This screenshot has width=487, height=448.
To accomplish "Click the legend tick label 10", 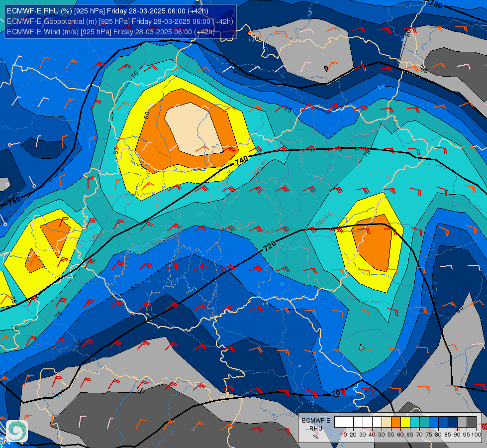I will [344, 435].
